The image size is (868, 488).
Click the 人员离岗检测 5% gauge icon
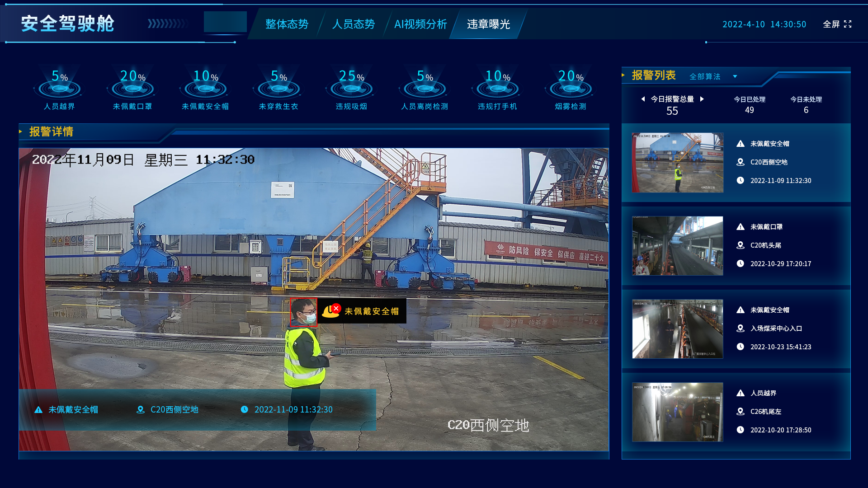(425, 88)
